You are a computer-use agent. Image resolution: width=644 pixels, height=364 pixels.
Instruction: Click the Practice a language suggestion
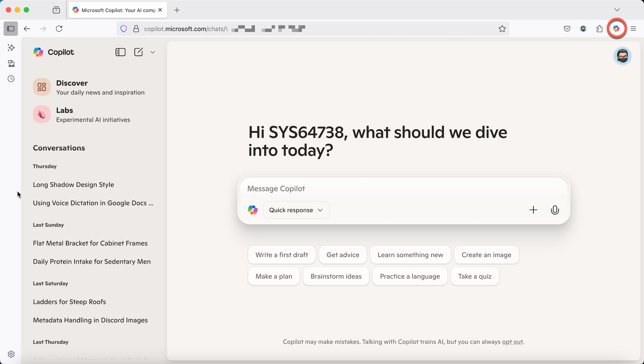tap(410, 276)
